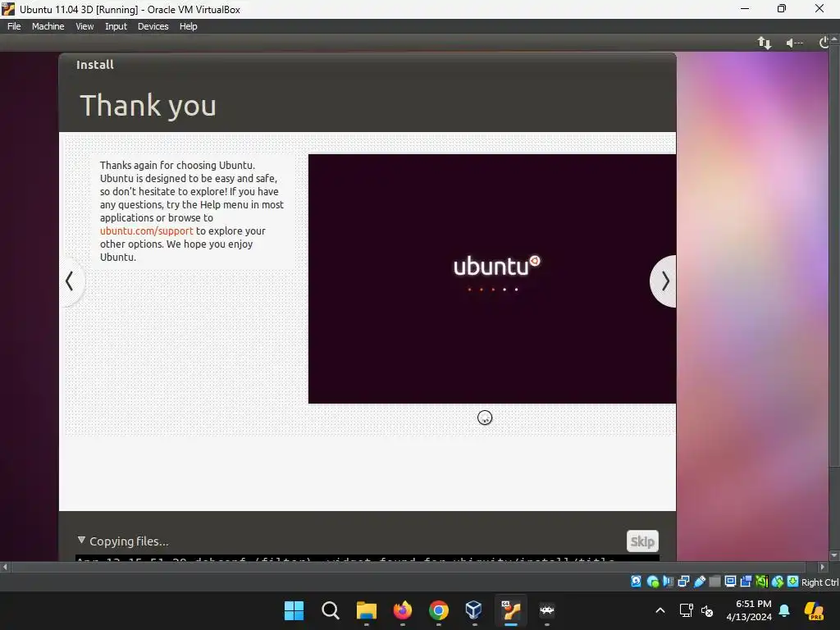Switch to Google Chrome in taskbar
This screenshot has height=630, width=840.
click(438, 610)
